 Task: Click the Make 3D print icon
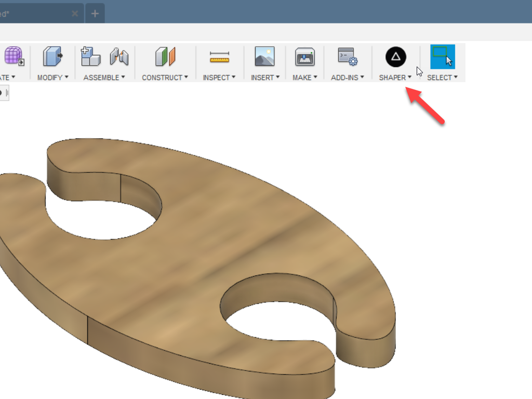pos(304,57)
